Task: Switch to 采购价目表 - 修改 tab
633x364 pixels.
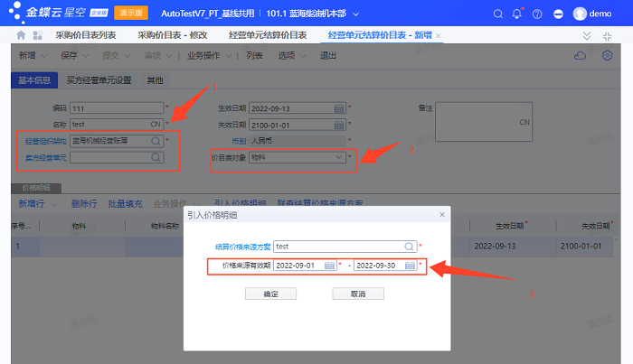Action: point(173,35)
